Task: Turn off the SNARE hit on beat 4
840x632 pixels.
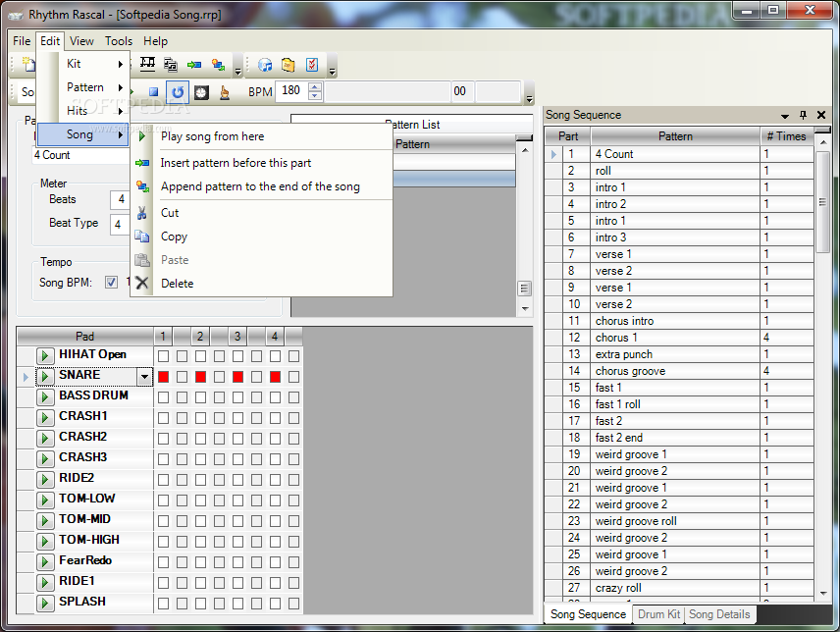Action: [275, 377]
